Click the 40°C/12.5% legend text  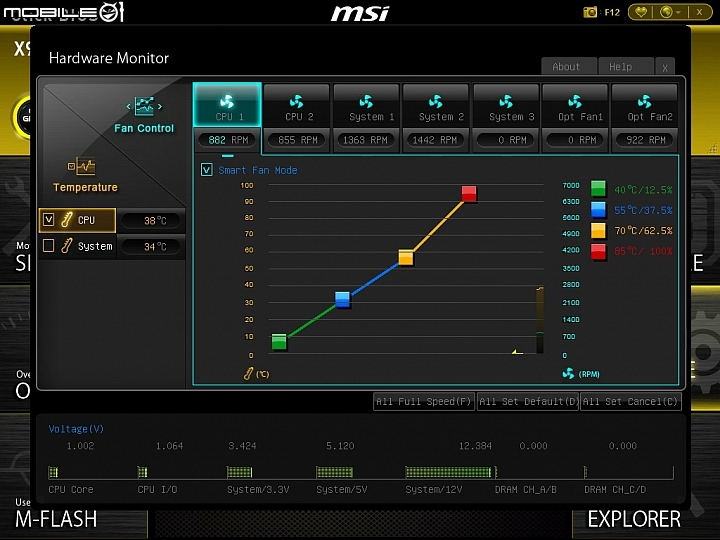click(643, 190)
